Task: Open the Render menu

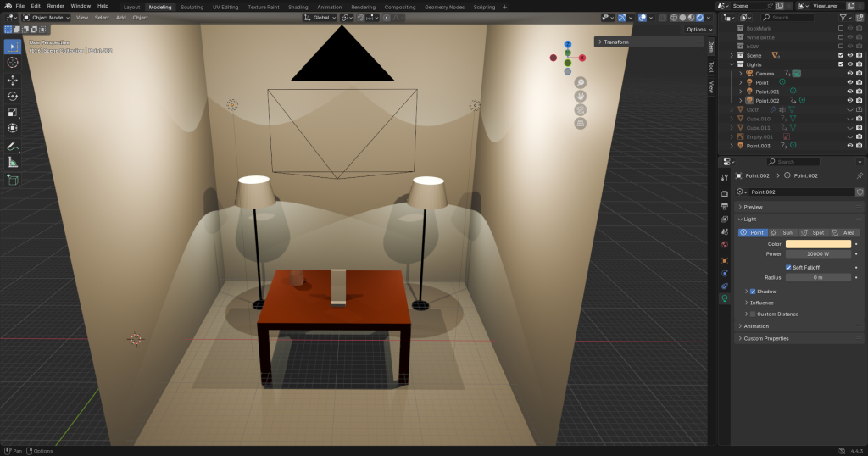Action: (55, 6)
